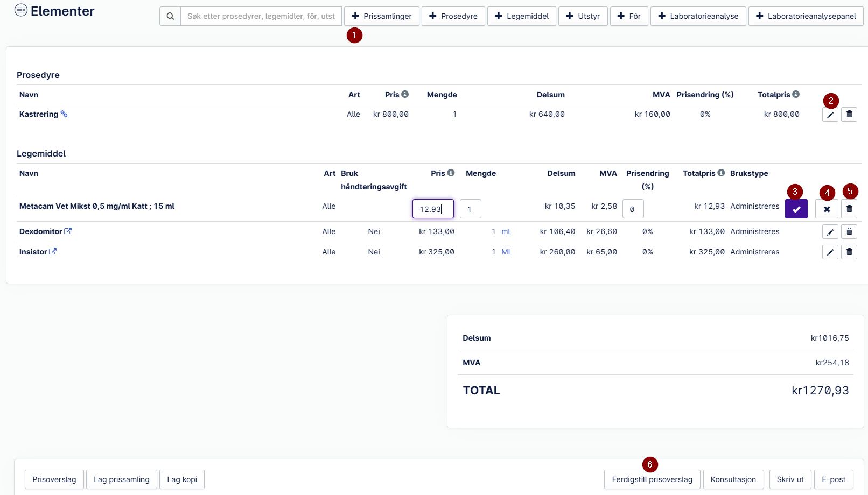Viewport: 868px width, 495px height.
Task: Click Bruk håndteringsavgift column header
Action: tap(374, 180)
